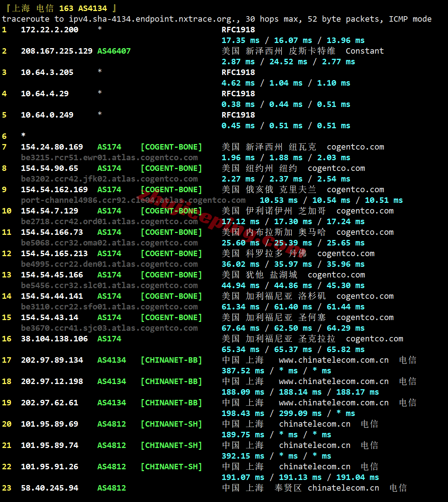The width and height of the screenshot is (448, 502).
Task: Click the '67.64 ms' latency value
Action: pos(240,328)
